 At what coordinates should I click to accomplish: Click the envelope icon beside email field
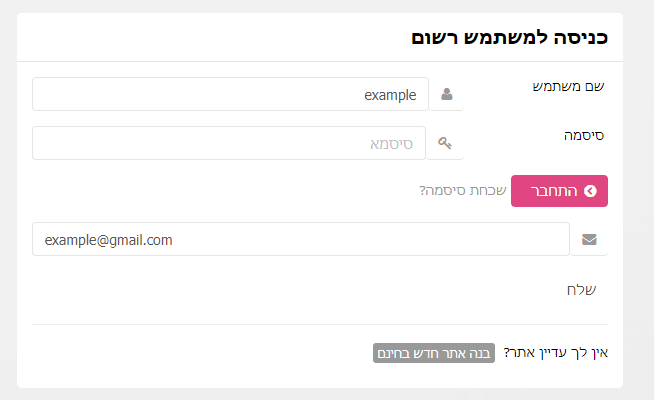click(589, 239)
